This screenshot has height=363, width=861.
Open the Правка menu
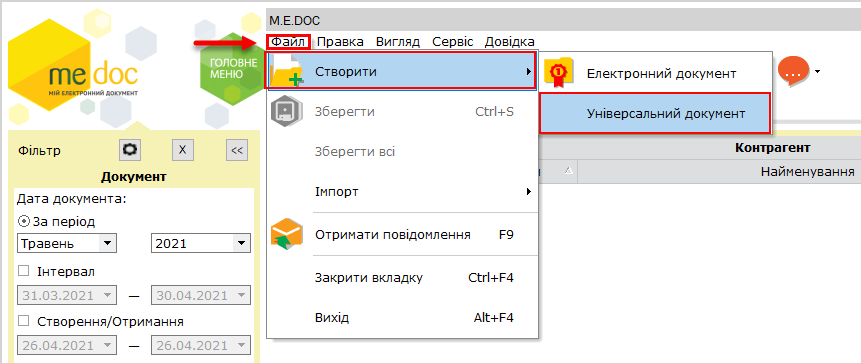click(340, 42)
